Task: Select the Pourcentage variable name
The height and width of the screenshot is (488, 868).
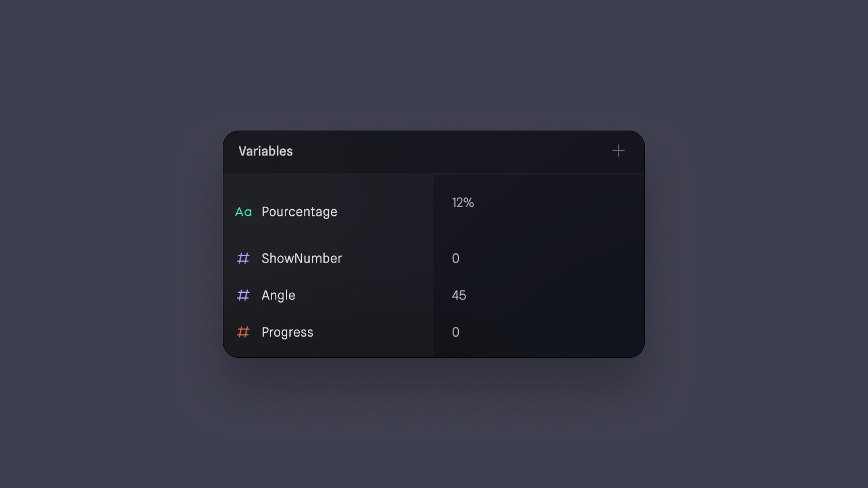Action: 299,212
